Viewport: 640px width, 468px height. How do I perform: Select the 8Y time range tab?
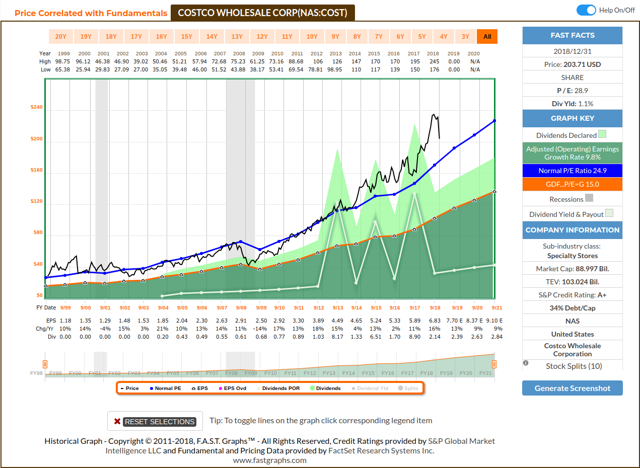pyautogui.click(x=357, y=36)
